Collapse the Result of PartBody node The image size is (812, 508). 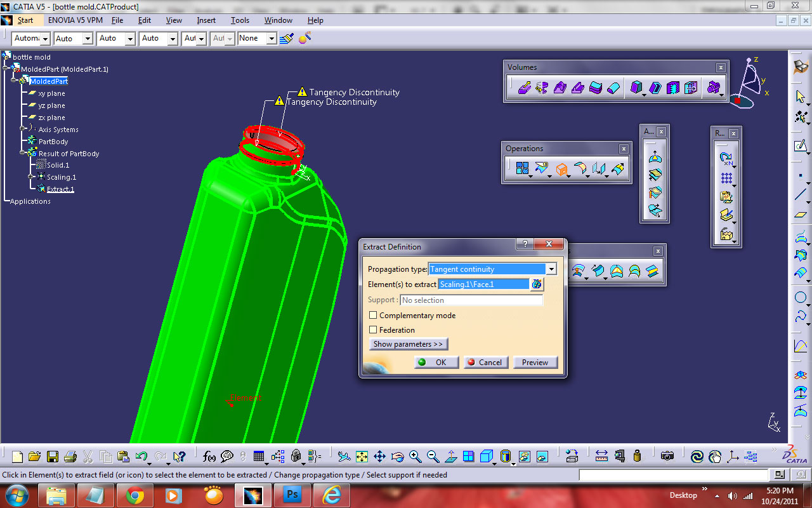[x=23, y=154]
